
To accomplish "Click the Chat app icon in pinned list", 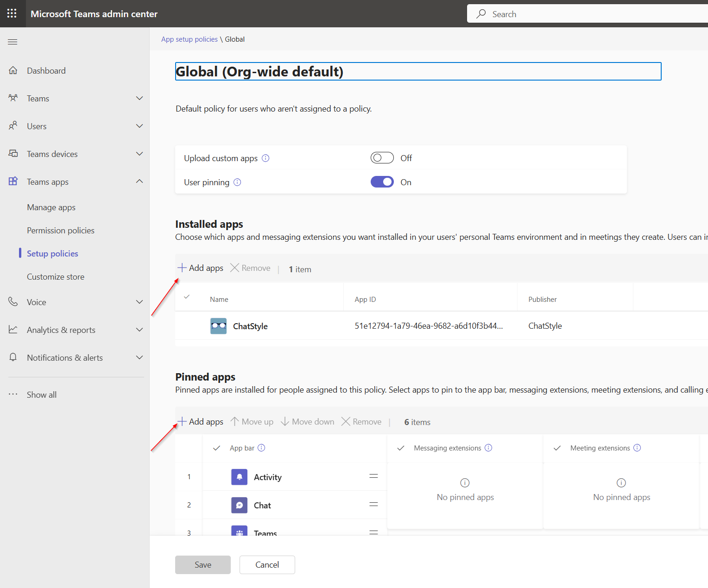I will (240, 505).
